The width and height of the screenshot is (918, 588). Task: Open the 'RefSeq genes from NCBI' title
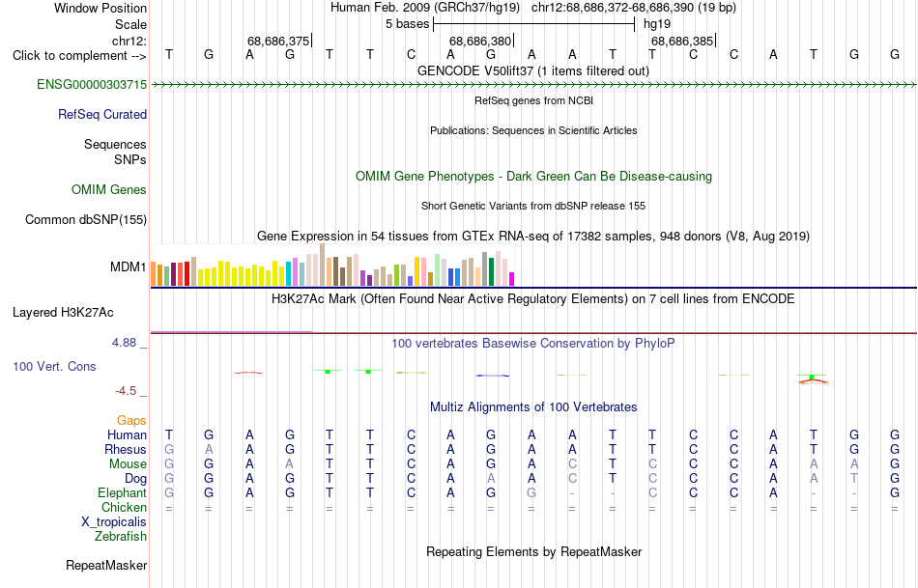(534, 100)
